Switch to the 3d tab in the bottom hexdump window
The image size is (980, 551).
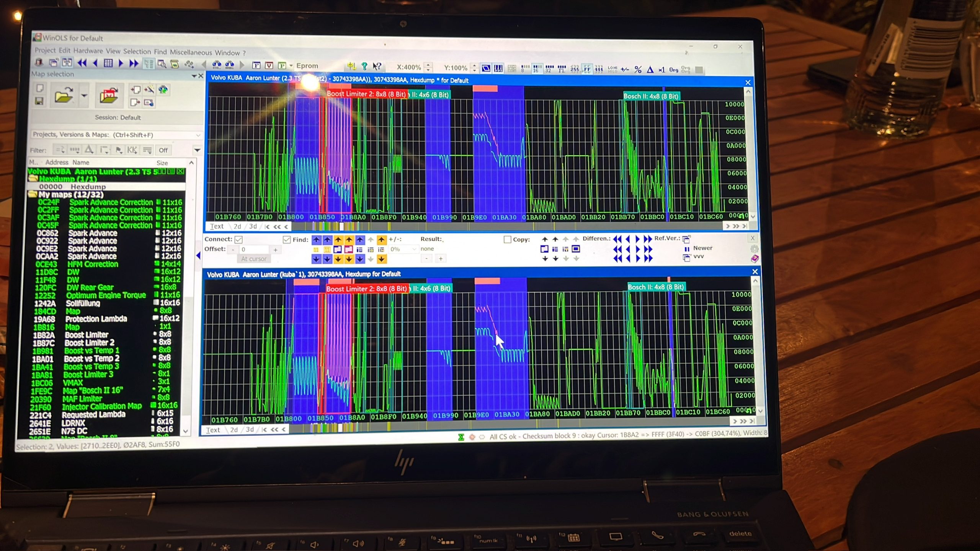[x=250, y=430]
